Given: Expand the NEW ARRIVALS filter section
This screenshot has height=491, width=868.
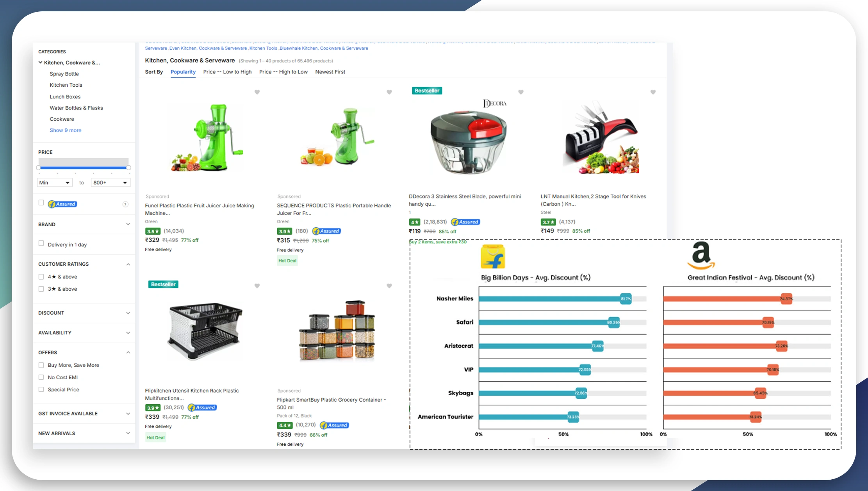Looking at the screenshot, I should [128, 433].
